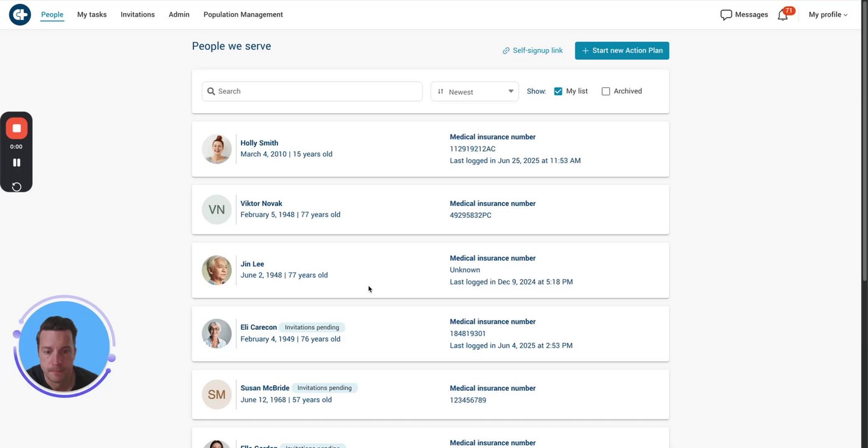Click Start new Action Plan button
This screenshot has height=448, width=868.
(622, 50)
